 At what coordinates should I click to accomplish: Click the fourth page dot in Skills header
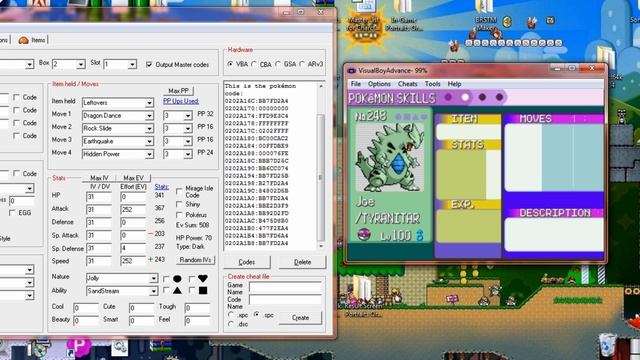tap(500, 97)
